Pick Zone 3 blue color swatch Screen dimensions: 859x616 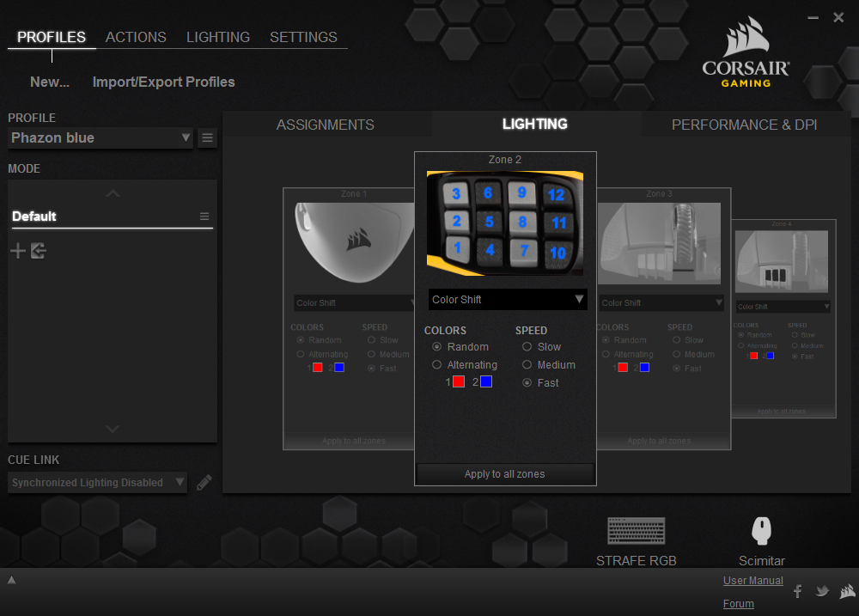click(x=645, y=368)
